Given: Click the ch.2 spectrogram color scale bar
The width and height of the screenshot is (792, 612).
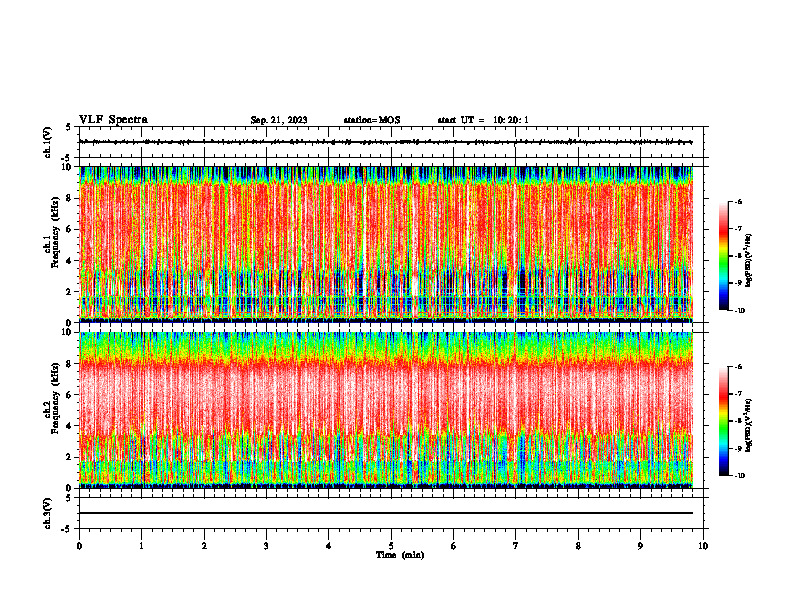Looking at the screenshot, I should (723, 421).
